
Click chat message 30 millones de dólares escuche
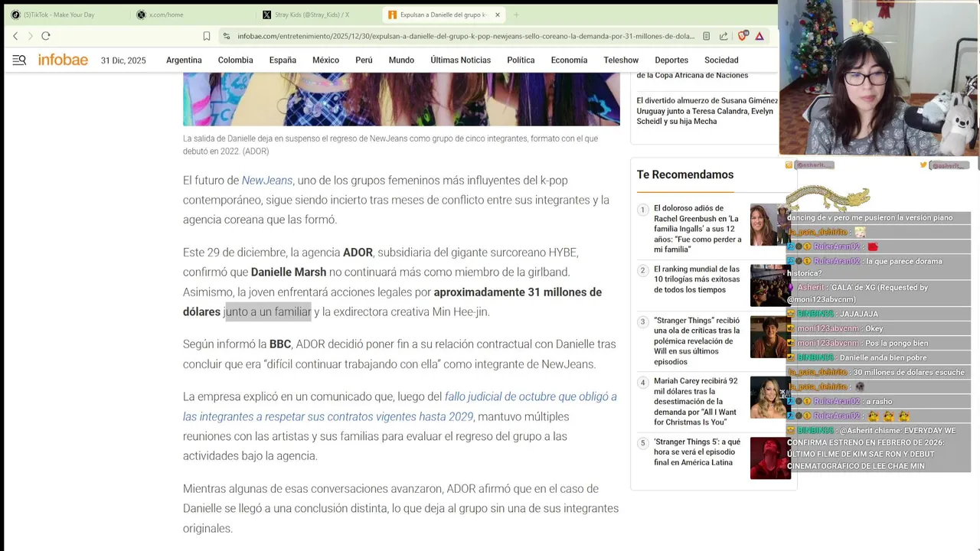tap(909, 372)
